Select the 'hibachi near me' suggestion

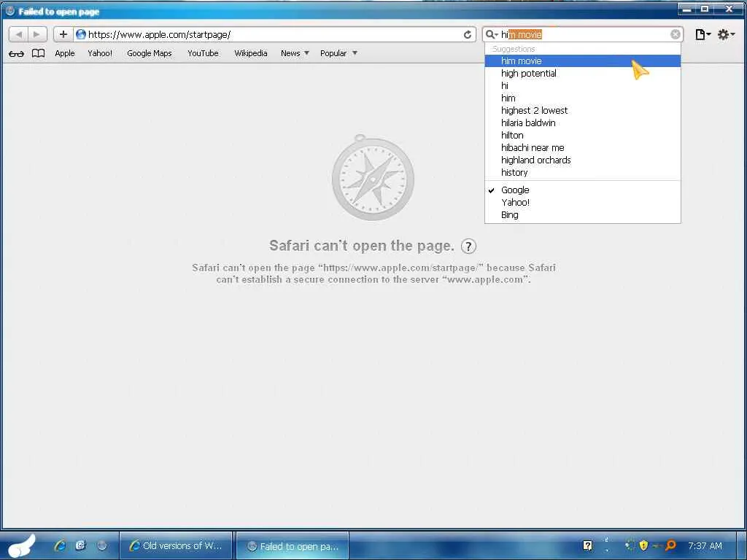pyautogui.click(x=583, y=147)
